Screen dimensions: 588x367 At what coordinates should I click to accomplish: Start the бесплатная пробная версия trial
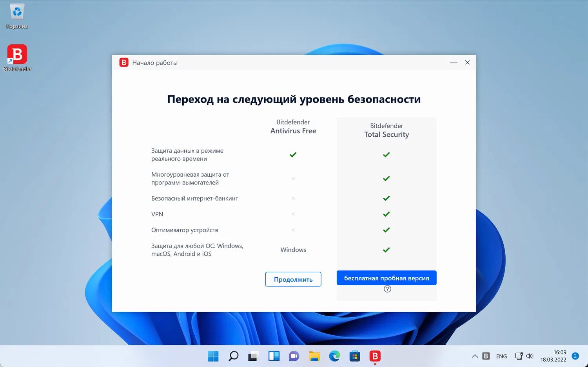point(387,278)
